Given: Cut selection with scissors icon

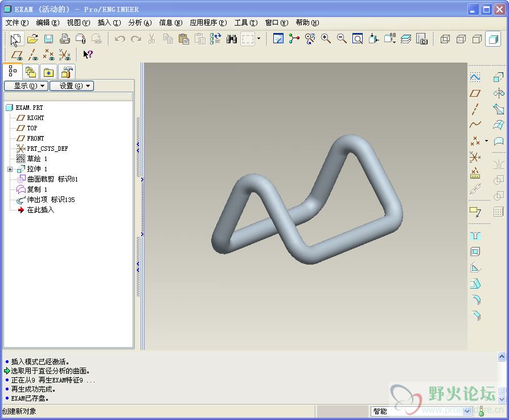Looking at the screenshot, I should 151,39.
